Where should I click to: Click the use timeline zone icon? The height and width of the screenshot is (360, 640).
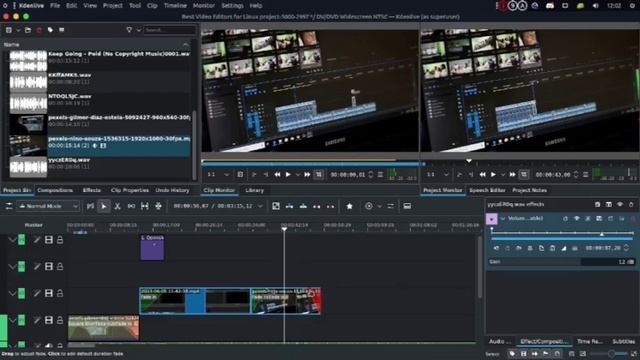[x=276, y=207]
